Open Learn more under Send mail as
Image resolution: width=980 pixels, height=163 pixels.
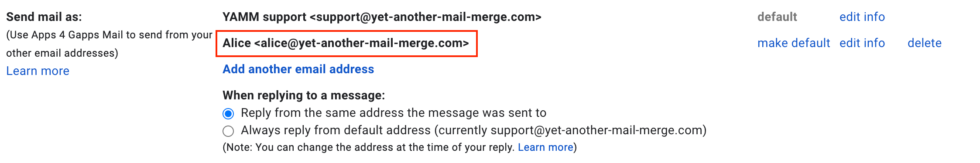pyautogui.click(x=38, y=71)
